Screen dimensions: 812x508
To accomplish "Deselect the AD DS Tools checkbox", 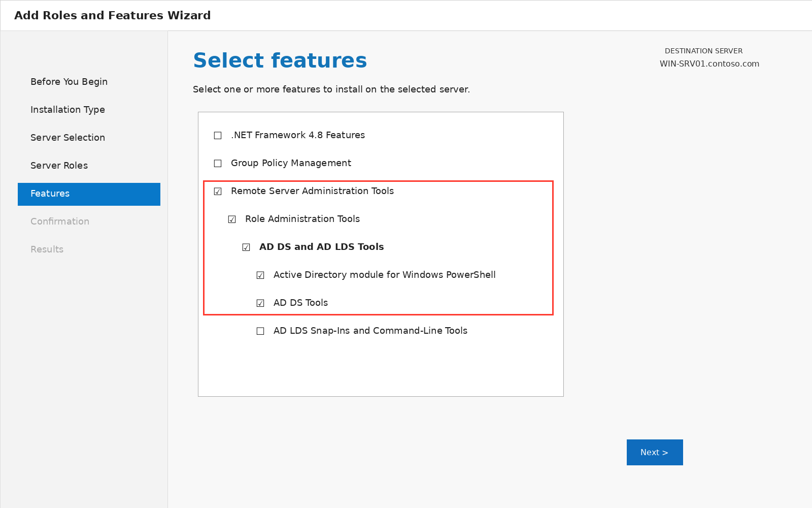I will [260, 303].
